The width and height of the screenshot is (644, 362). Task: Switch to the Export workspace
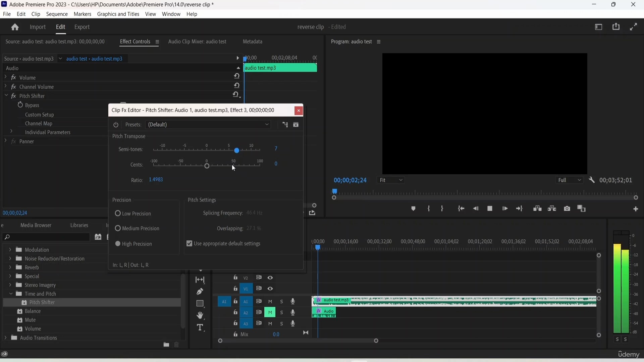pos(82,27)
